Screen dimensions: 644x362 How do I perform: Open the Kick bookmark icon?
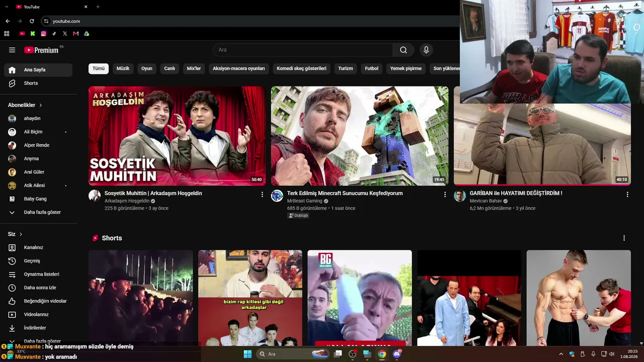(x=33, y=34)
